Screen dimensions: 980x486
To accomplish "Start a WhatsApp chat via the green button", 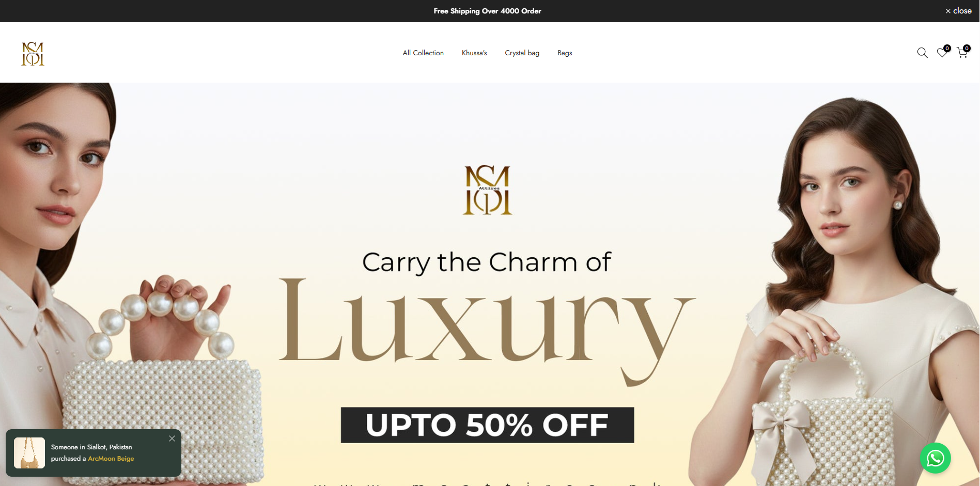I will (x=935, y=458).
